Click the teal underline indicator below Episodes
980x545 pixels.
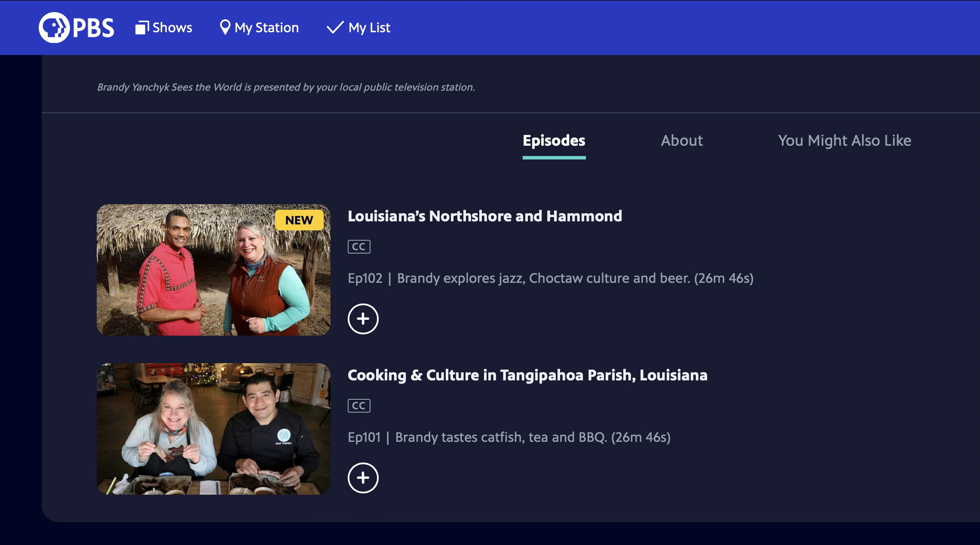coord(554,158)
